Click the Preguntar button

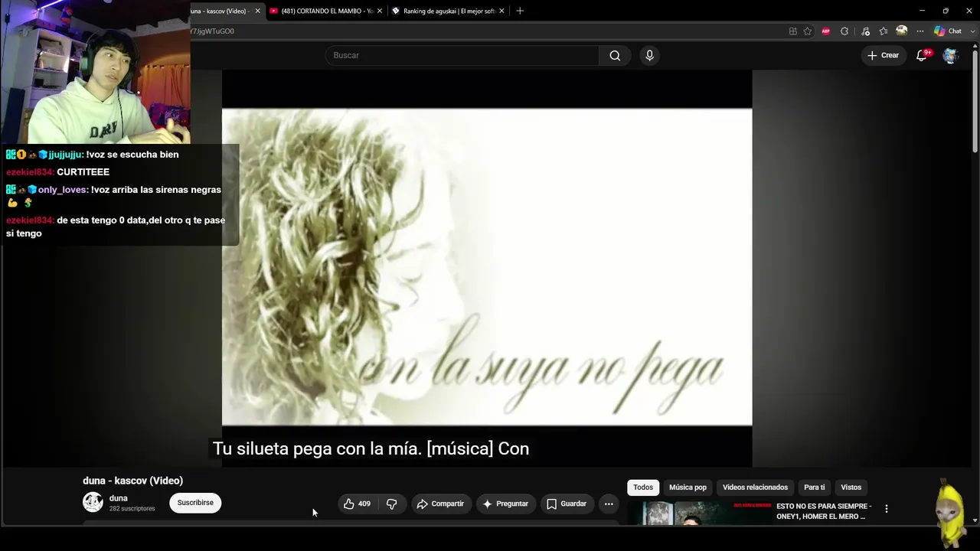[x=505, y=504]
